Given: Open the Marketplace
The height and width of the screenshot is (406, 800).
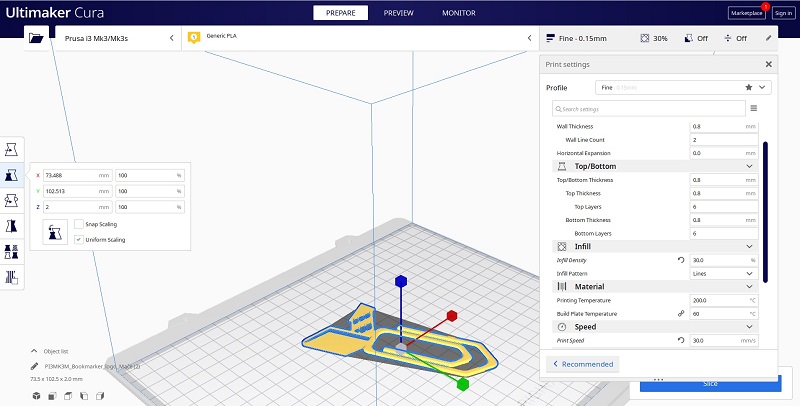Looking at the screenshot, I should (746, 13).
